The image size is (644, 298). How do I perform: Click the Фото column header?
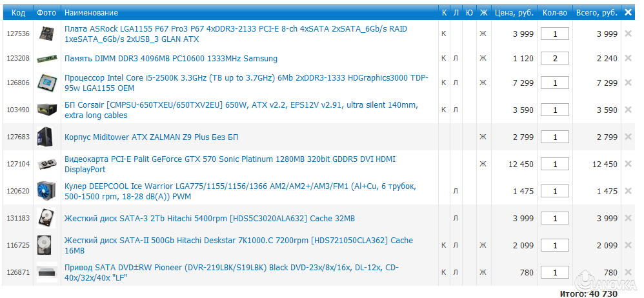pyautogui.click(x=46, y=13)
